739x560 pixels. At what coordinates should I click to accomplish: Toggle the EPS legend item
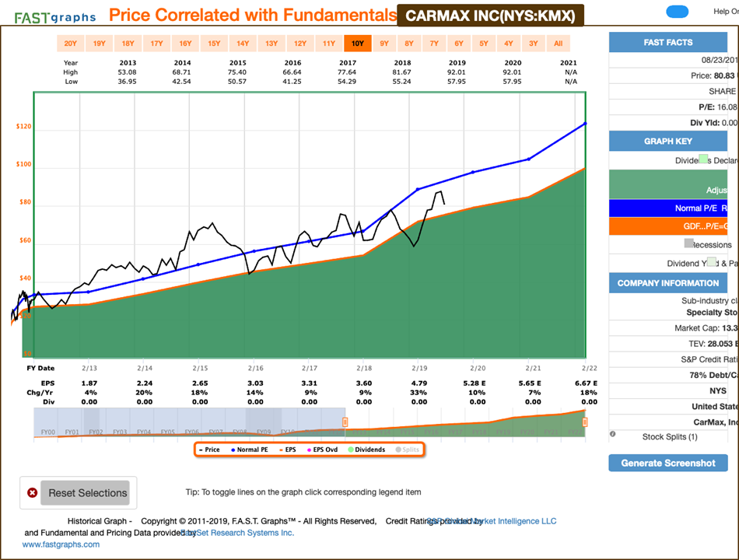point(288,450)
